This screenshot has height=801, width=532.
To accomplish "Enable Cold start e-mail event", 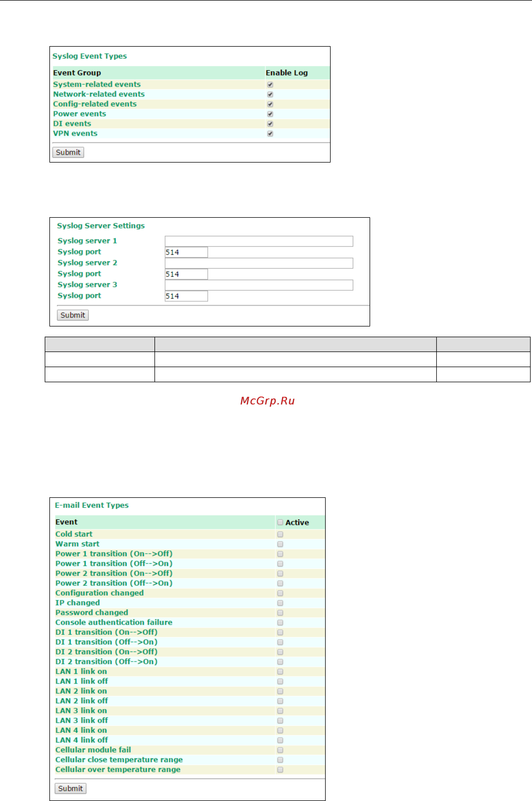I will (x=280, y=534).
